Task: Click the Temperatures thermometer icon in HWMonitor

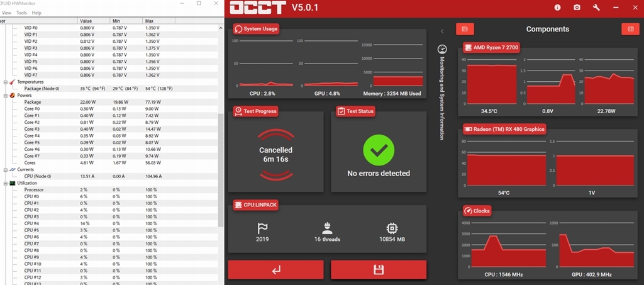Action: [x=13, y=82]
